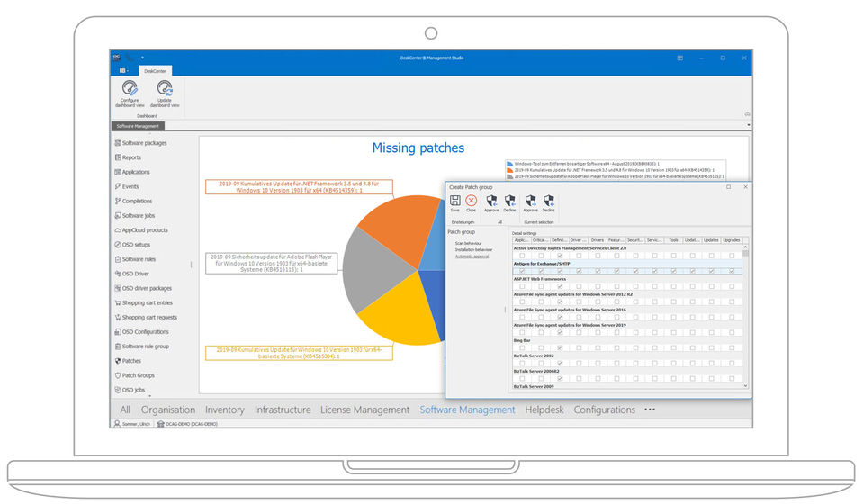The height and width of the screenshot is (504, 864).
Task: Open Software jobs in sidebar
Action: coord(135,216)
